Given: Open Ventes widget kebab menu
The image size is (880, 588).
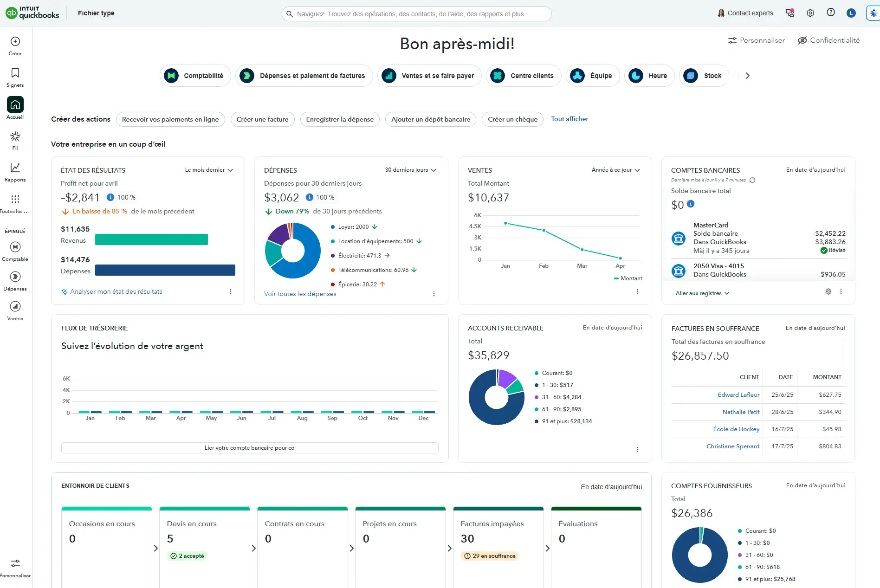Looking at the screenshot, I should pyautogui.click(x=638, y=291).
